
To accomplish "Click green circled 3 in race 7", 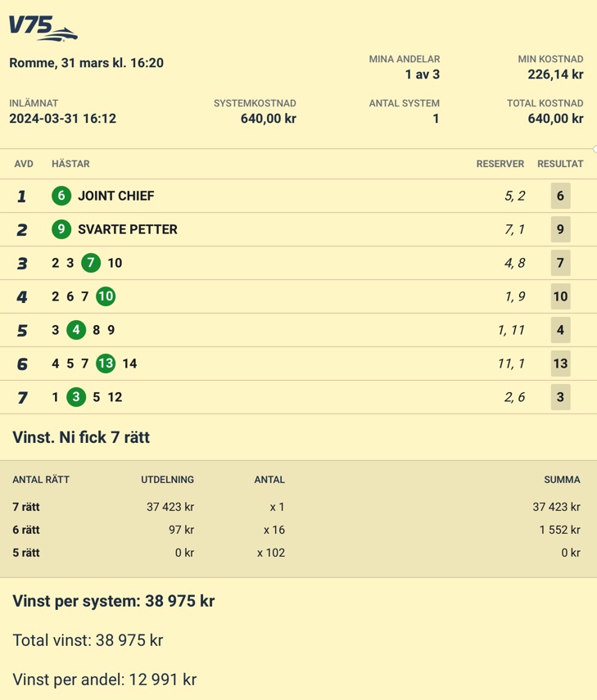I will (76, 397).
